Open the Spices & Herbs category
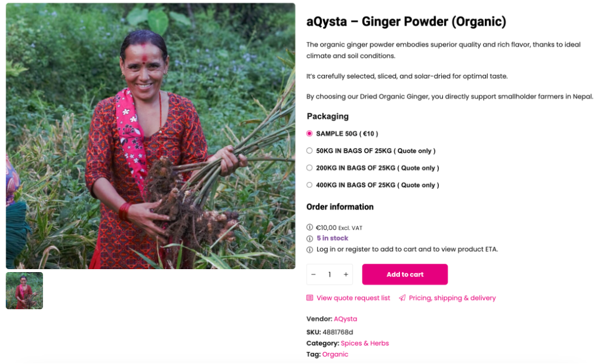 click(365, 343)
